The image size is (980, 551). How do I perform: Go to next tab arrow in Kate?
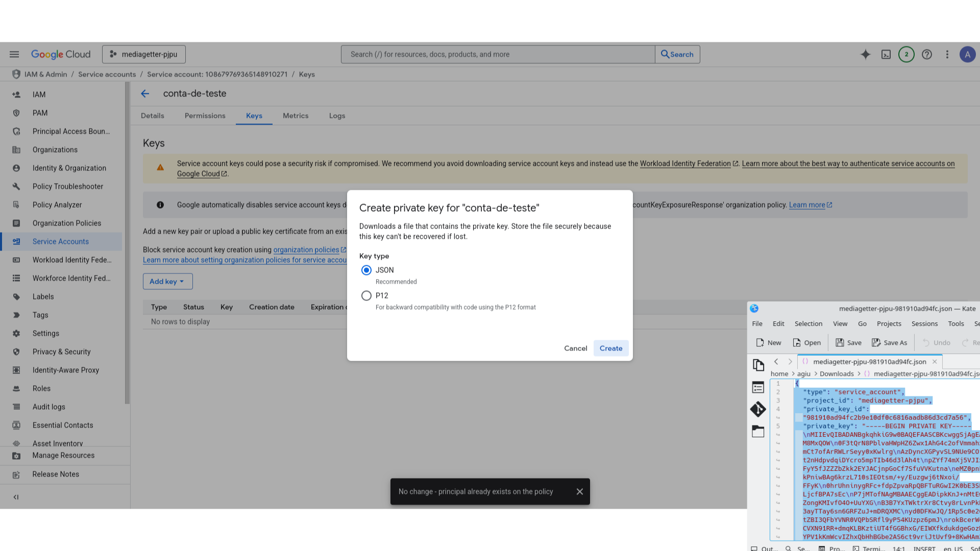pos(790,362)
